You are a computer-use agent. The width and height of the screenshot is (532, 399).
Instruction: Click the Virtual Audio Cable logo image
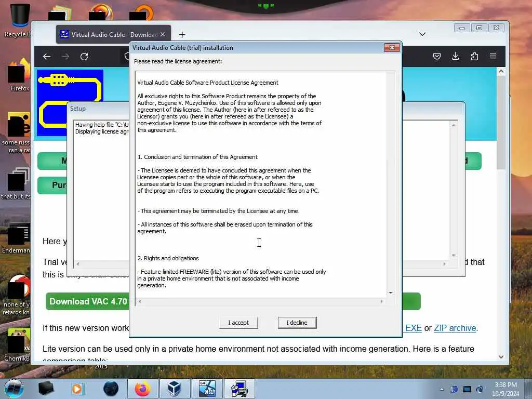[x=70, y=86]
